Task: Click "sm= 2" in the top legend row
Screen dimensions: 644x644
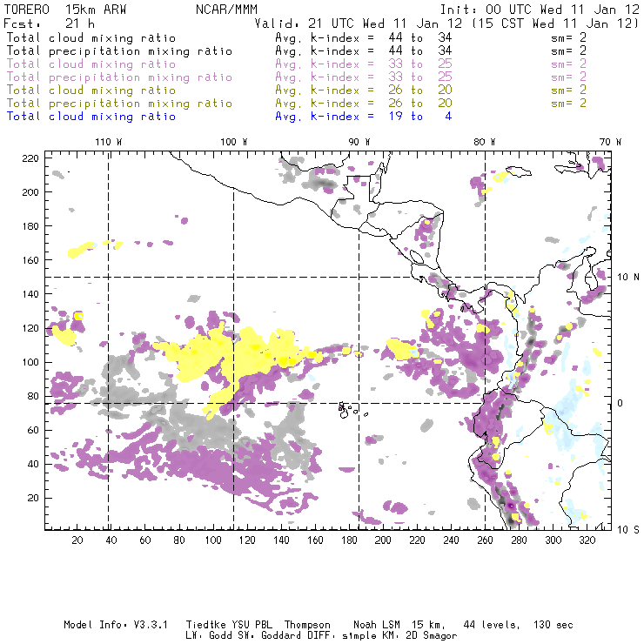Action: tap(569, 37)
